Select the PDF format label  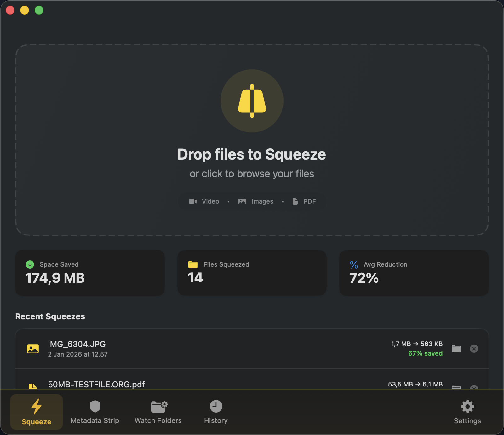pyautogui.click(x=309, y=201)
